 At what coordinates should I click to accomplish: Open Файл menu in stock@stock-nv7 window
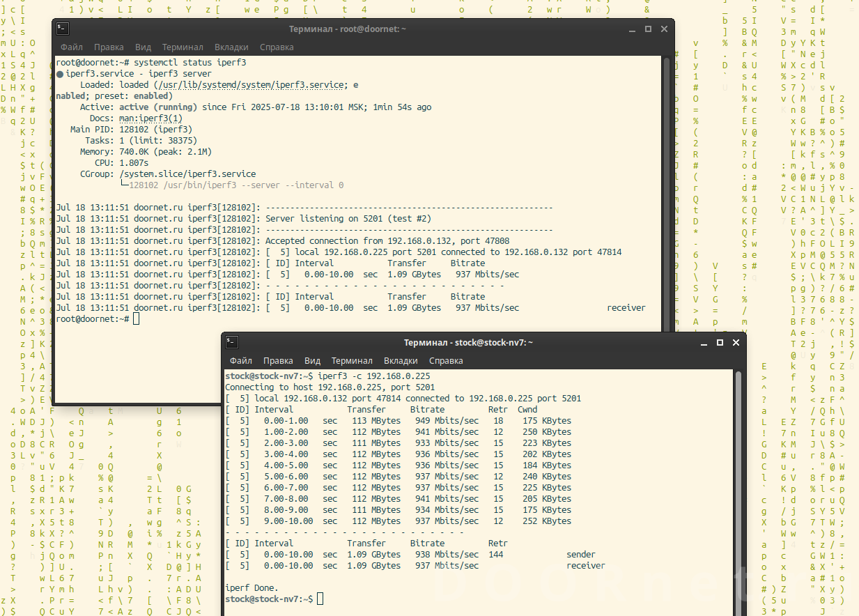(x=241, y=361)
